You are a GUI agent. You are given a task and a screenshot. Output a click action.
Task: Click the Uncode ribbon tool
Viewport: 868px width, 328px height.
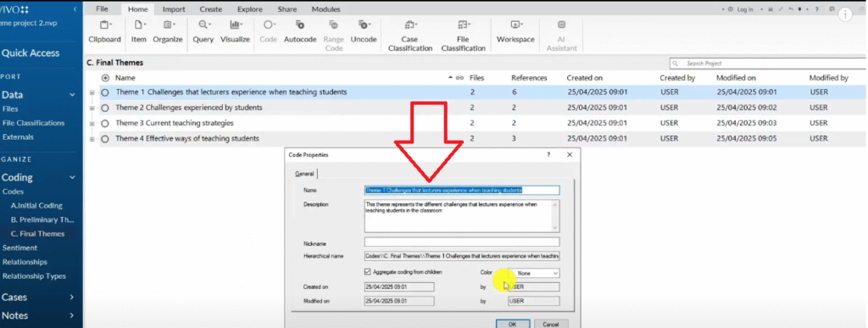point(364,31)
